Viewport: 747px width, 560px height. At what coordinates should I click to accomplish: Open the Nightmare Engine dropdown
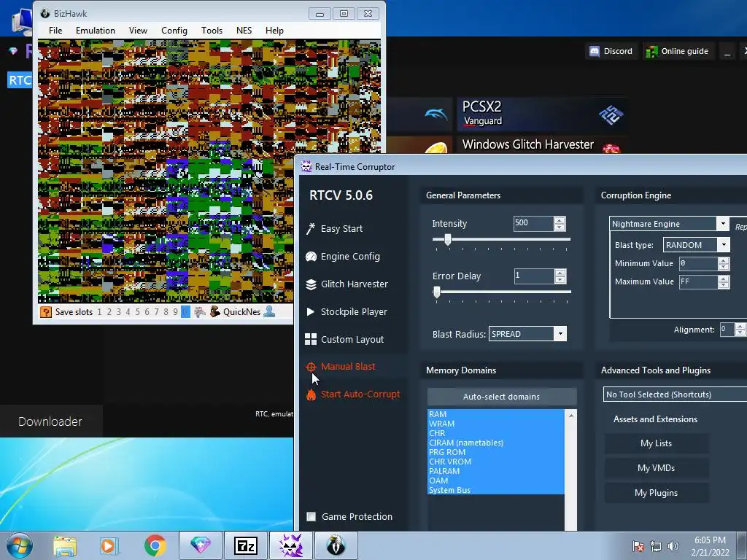pos(723,224)
